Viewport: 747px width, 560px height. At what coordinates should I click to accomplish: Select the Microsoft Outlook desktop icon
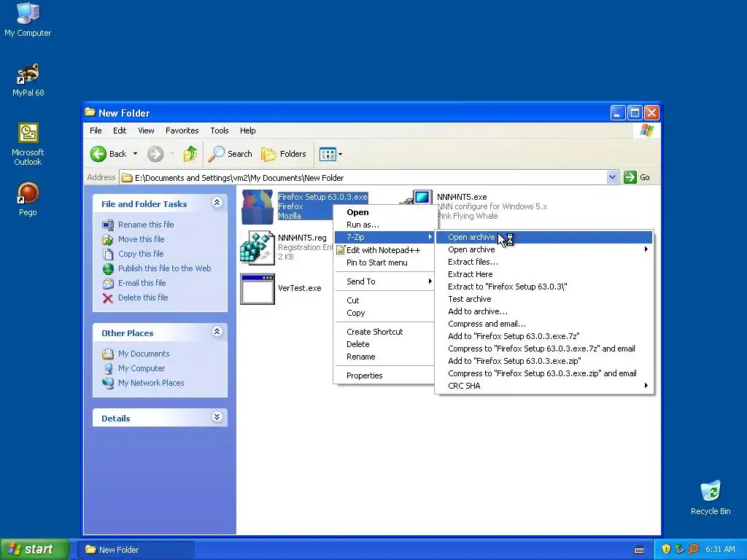tap(28, 144)
